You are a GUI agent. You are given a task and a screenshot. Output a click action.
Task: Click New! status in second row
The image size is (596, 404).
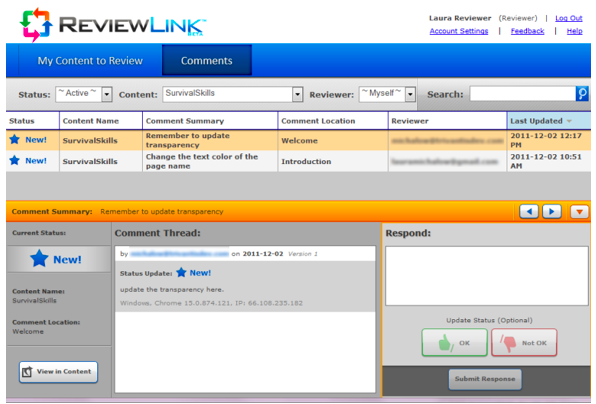point(36,161)
